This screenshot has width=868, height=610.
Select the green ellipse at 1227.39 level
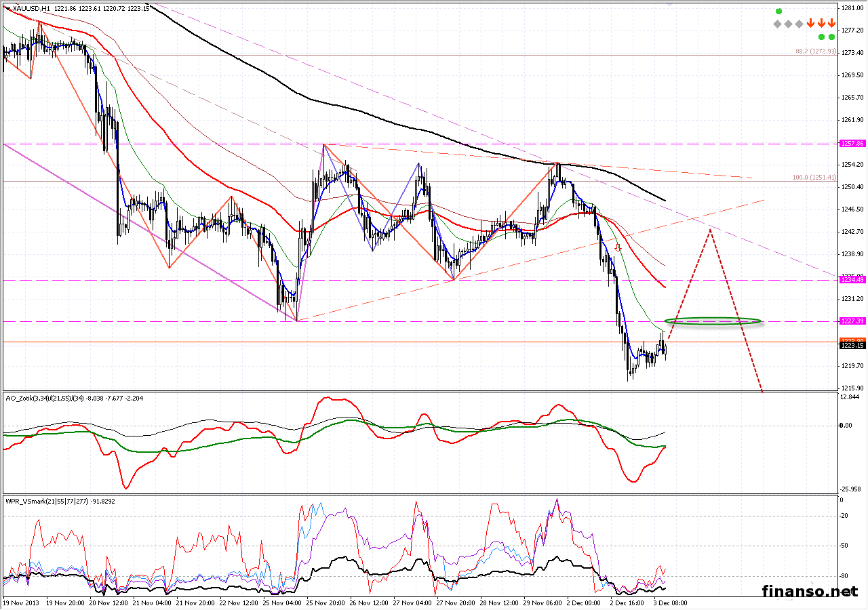coord(713,321)
